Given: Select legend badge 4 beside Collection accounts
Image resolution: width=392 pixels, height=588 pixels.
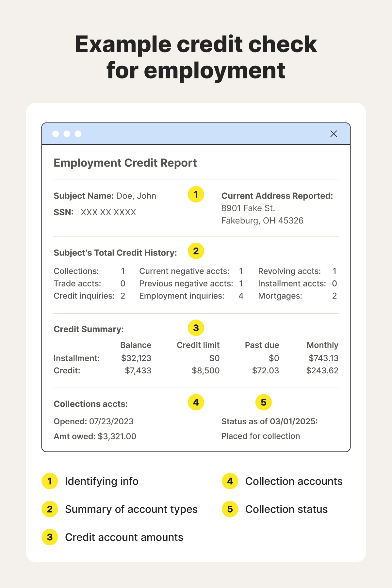Looking at the screenshot, I should click(230, 481).
